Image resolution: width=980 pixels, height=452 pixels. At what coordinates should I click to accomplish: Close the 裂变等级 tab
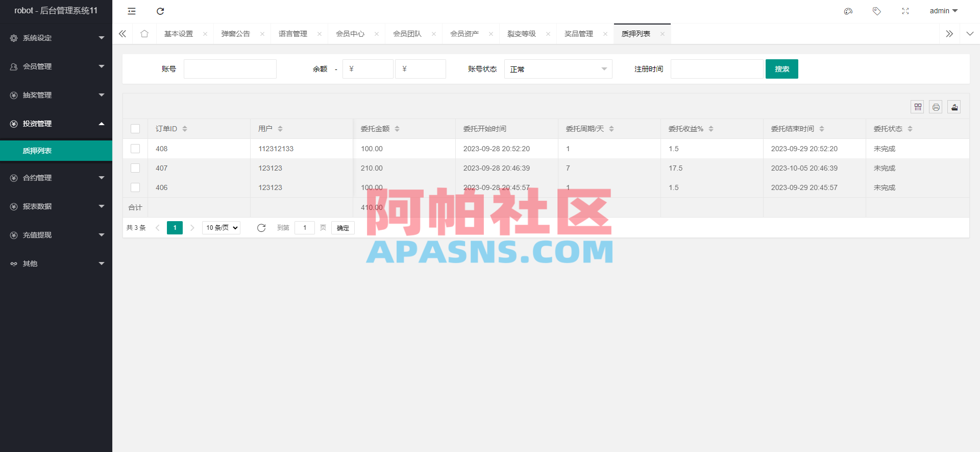(548, 34)
